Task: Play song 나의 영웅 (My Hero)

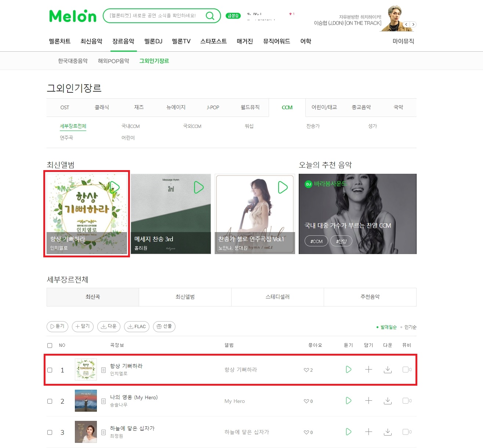Action: click(x=348, y=401)
